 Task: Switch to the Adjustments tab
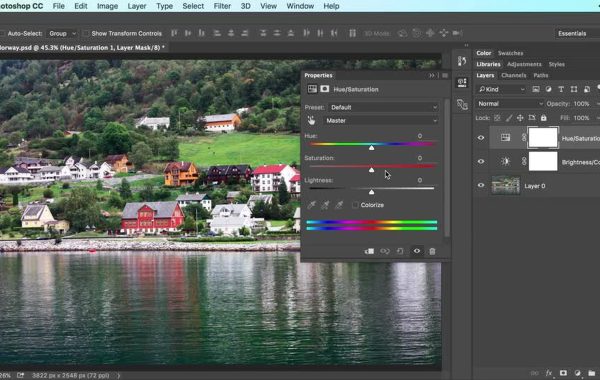point(524,64)
